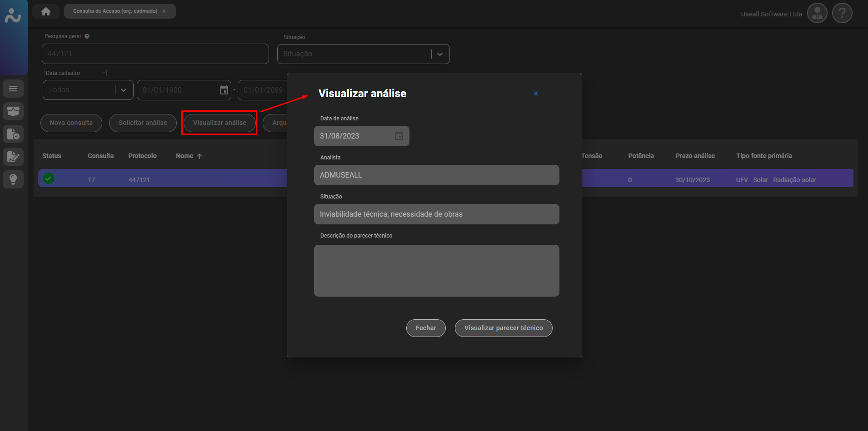The height and width of the screenshot is (431, 868).
Task: Click the document signing pen sidebar icon
Action: coord(13,157)
